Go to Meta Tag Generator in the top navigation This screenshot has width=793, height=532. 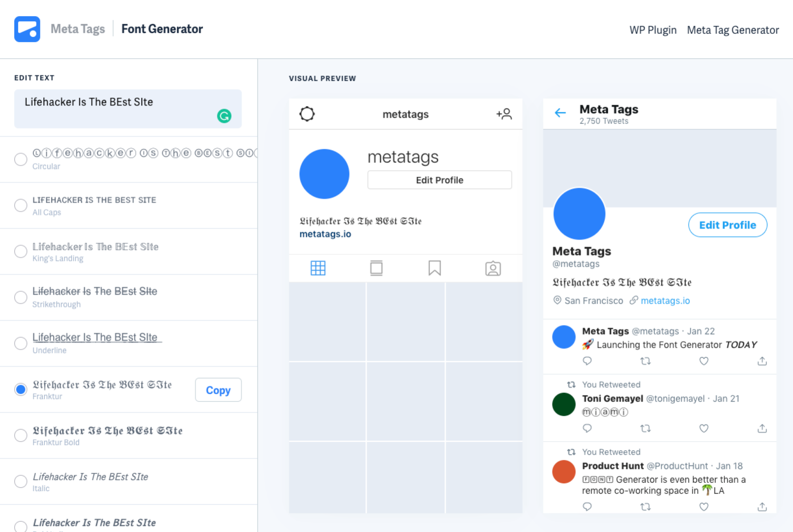click(733, 30)
